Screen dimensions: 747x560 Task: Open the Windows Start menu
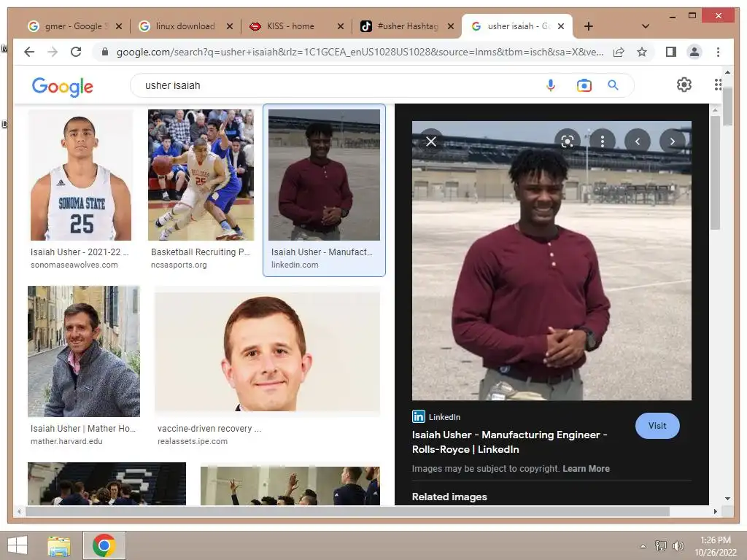[x=18, y=545]
